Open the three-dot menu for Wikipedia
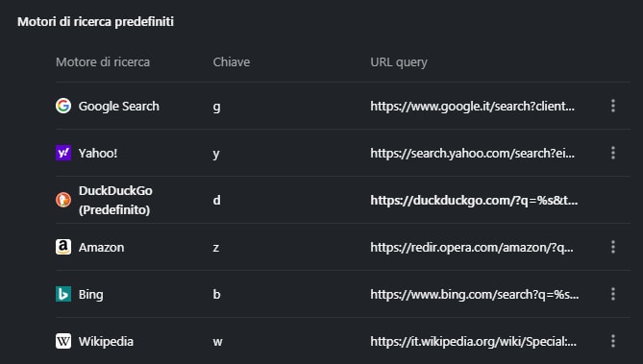The width and height of the screenshot is (643, 364). [x=613, y=341]
